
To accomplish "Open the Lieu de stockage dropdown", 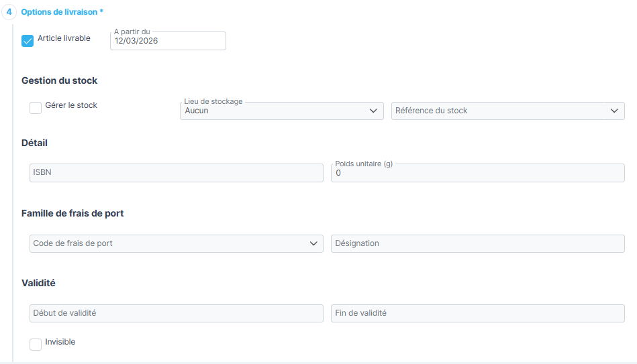I will coord(275,111).
